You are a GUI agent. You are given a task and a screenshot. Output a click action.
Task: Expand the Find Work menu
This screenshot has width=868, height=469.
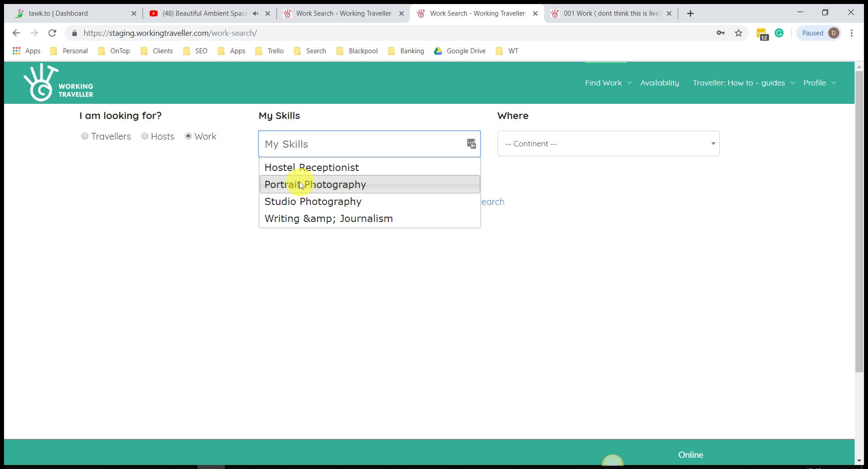(x=608, y=83)
